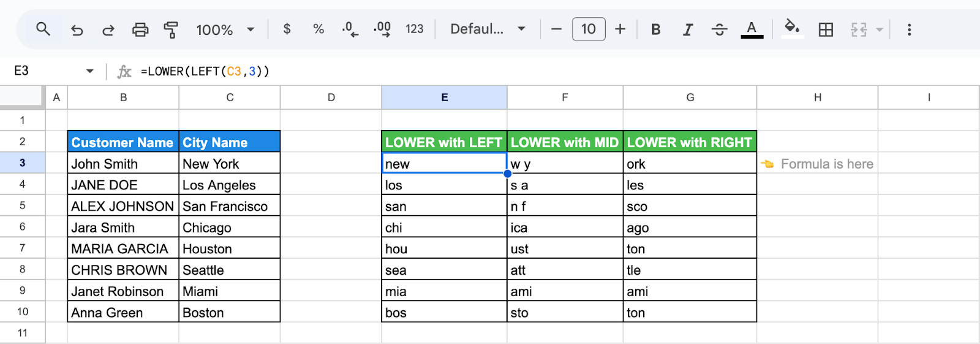980x344 pixels.
Task: Select cell containing 'bos'
Action: point(444,312)
